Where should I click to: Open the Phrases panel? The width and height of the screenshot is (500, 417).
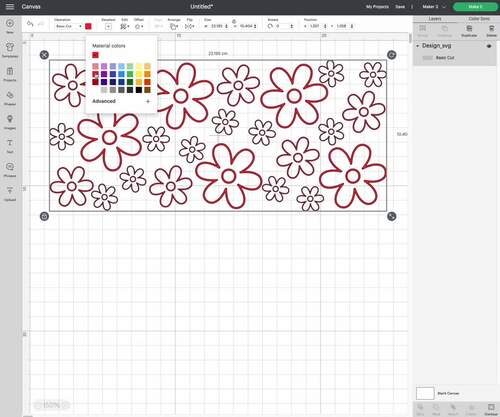10,170
